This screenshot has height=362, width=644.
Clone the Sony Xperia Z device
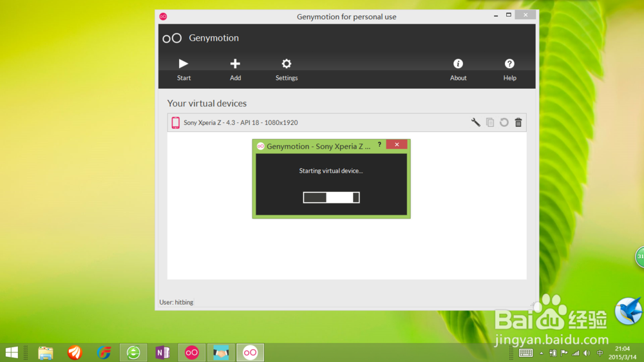pos(490,122)
